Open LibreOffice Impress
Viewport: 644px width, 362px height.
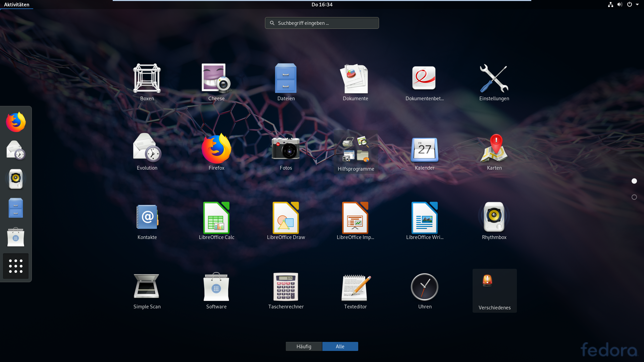click(355, 221)
